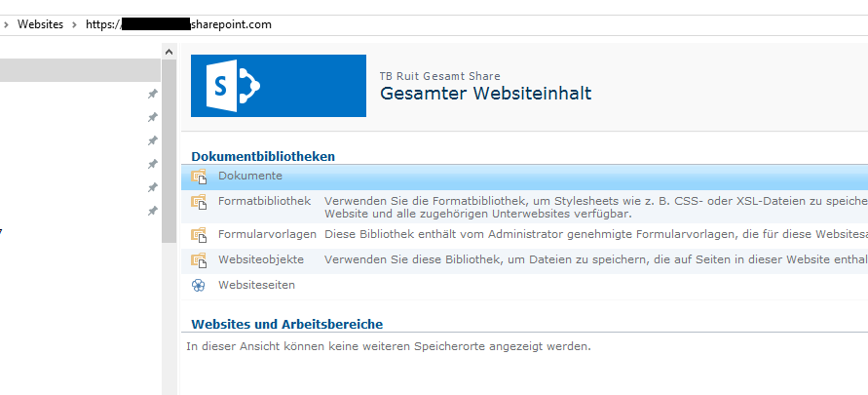
Task: Open the Formatbibliothek library
Action: (265, 201)
